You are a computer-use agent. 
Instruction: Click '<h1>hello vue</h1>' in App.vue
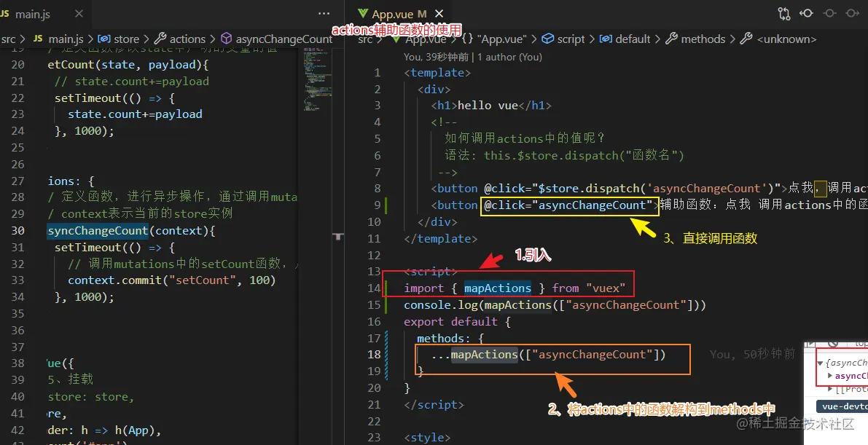click(491, 105)
